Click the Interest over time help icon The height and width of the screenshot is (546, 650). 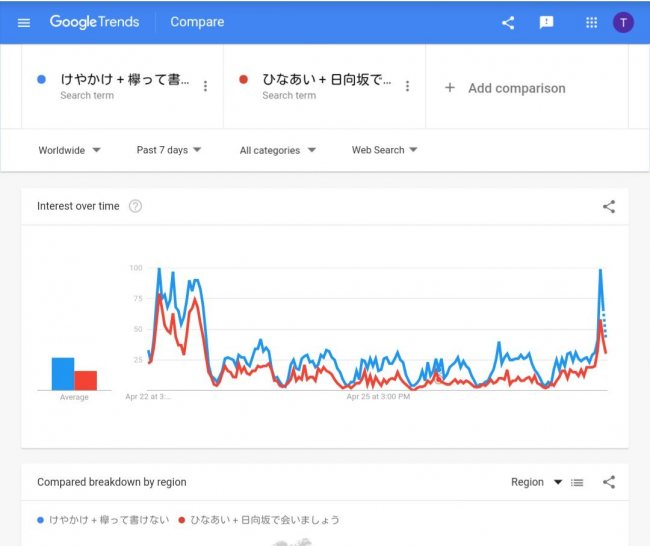(135, 206)
